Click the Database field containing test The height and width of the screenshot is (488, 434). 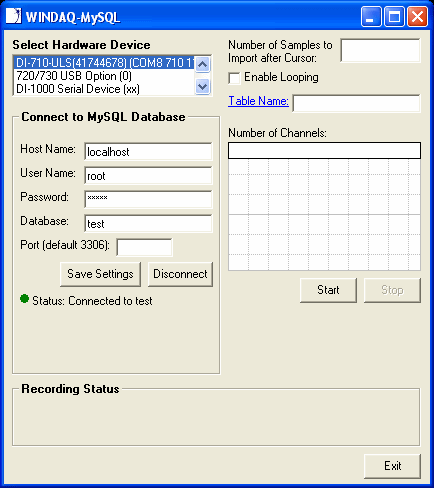pyautogui.click(x=148, y=223)
